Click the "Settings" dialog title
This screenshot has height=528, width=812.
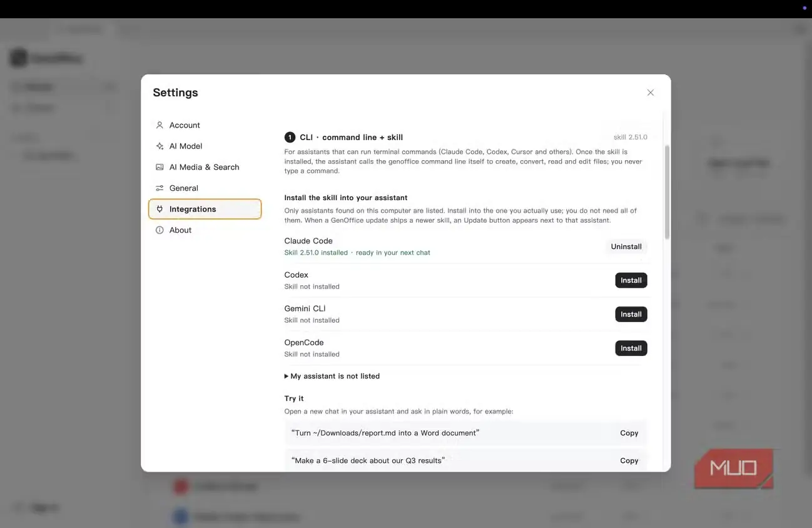175,93
